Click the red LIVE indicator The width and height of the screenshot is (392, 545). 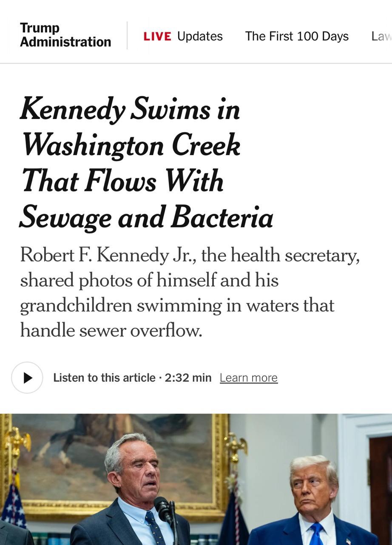coord(157,37)
